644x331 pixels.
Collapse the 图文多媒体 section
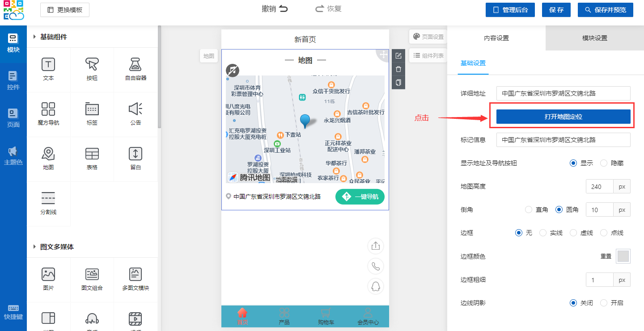[34, 247]
